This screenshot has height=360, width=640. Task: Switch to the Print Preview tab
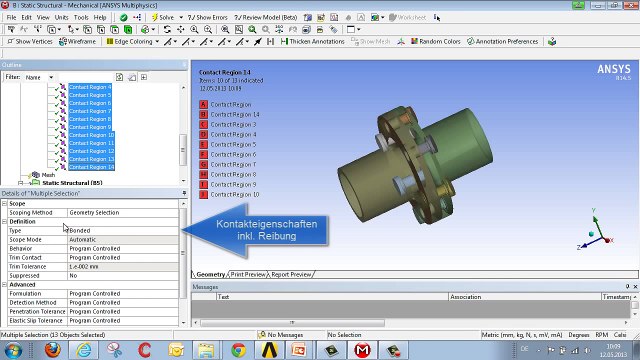pos(248,274)
